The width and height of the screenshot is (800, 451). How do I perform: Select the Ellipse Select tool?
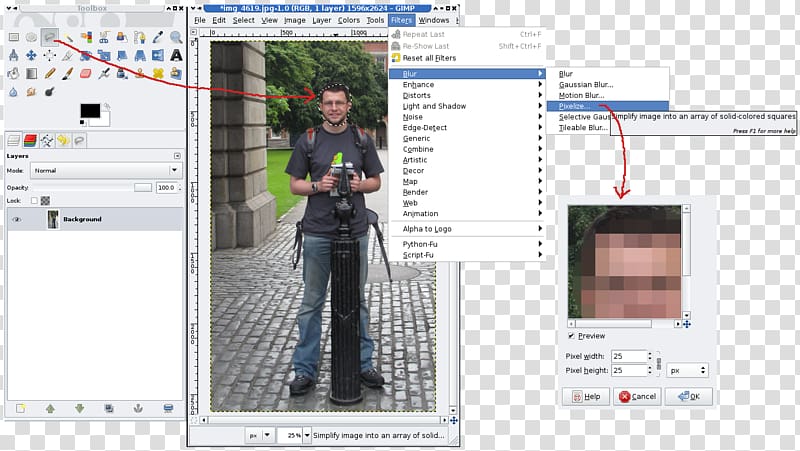click(32, 37)
